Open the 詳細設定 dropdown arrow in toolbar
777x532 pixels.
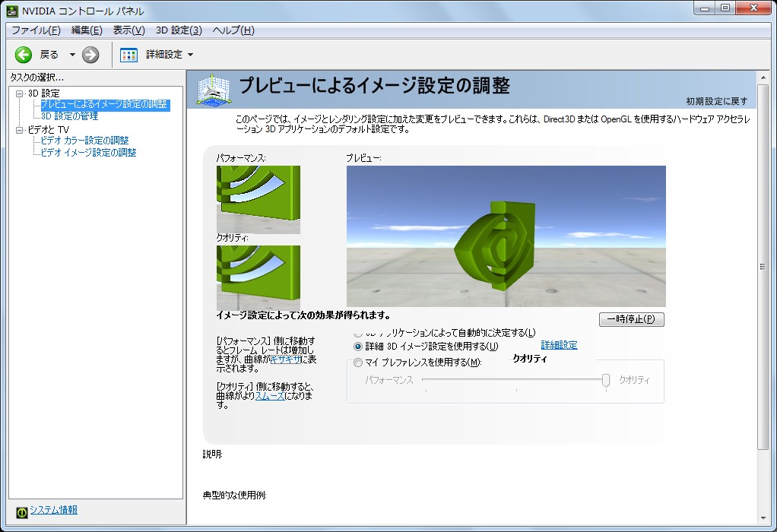(190, 55)
